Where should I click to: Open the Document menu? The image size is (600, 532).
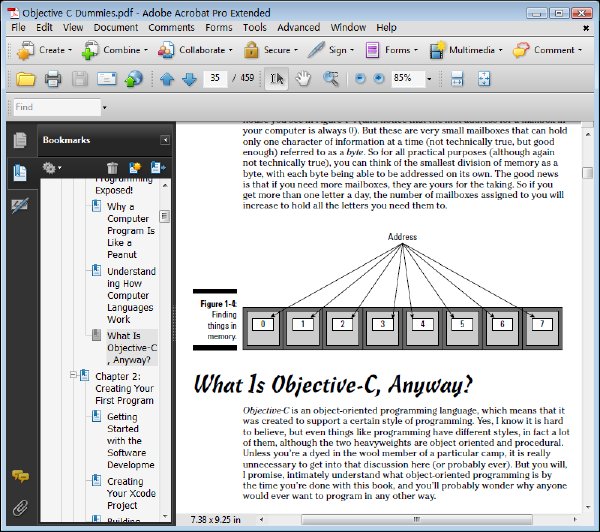click(116, 28)
